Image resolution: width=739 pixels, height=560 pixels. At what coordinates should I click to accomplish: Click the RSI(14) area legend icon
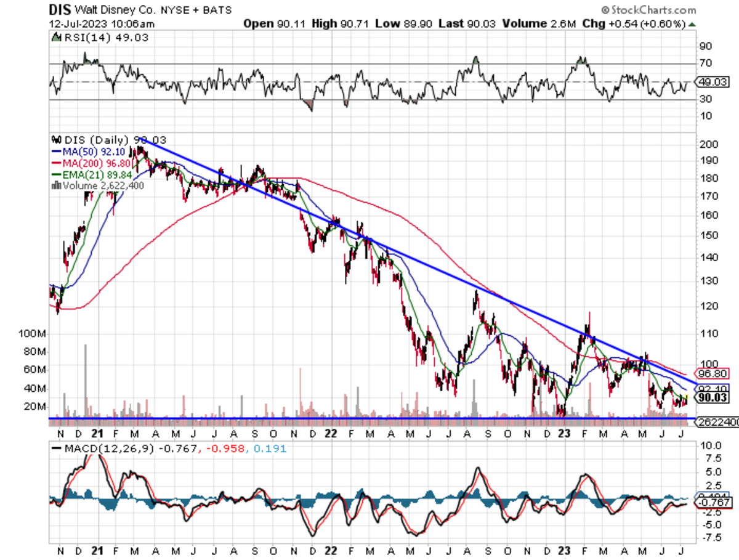point(54,38)
